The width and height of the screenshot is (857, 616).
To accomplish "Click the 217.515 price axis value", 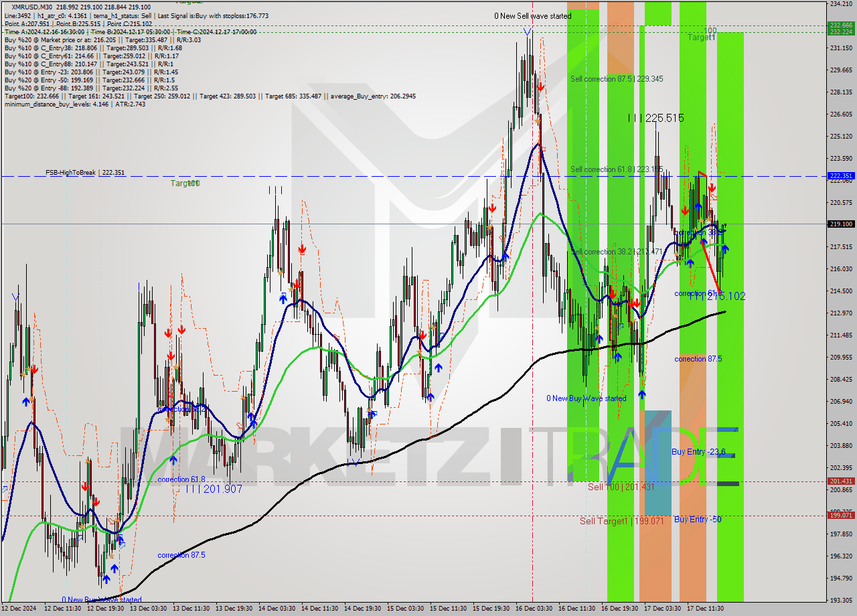I will 840,247.
